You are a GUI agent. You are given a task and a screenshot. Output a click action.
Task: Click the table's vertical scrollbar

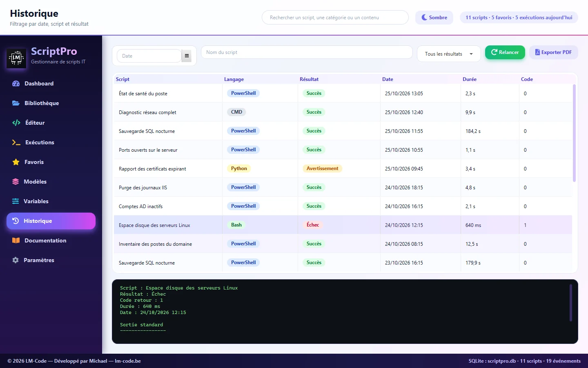tap(574, 133)
